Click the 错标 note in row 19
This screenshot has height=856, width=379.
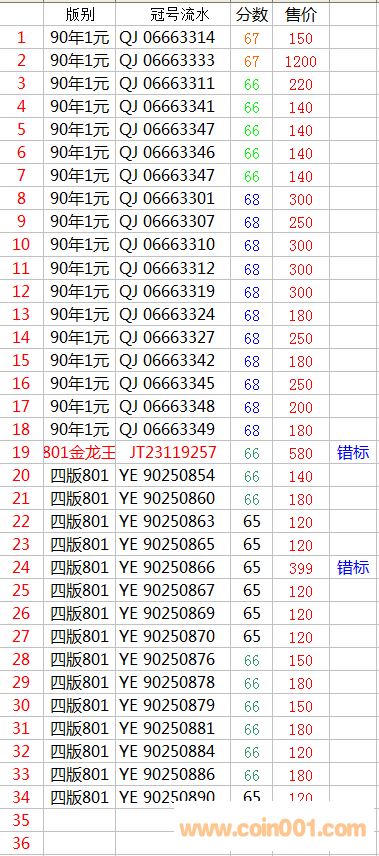click(353, 452)
